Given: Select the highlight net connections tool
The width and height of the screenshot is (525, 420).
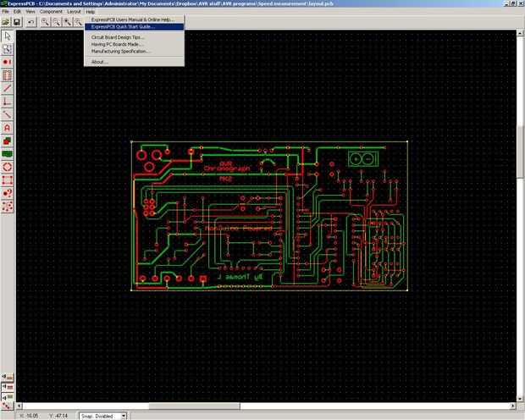Looking at the screenshot, I should tap(8, 207).
